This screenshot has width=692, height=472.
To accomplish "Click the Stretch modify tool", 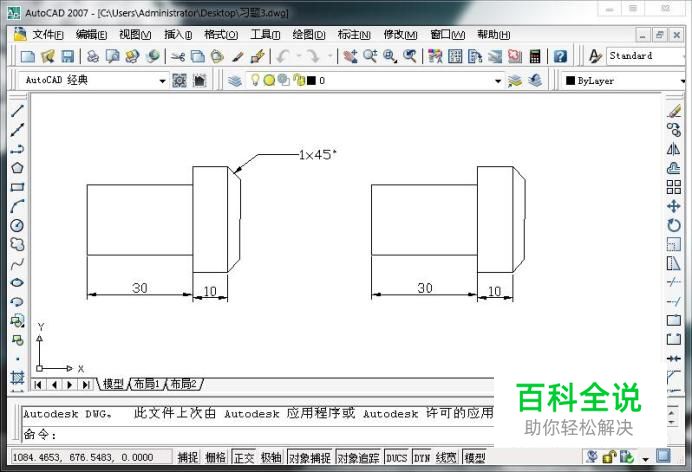I will point(673,264).
